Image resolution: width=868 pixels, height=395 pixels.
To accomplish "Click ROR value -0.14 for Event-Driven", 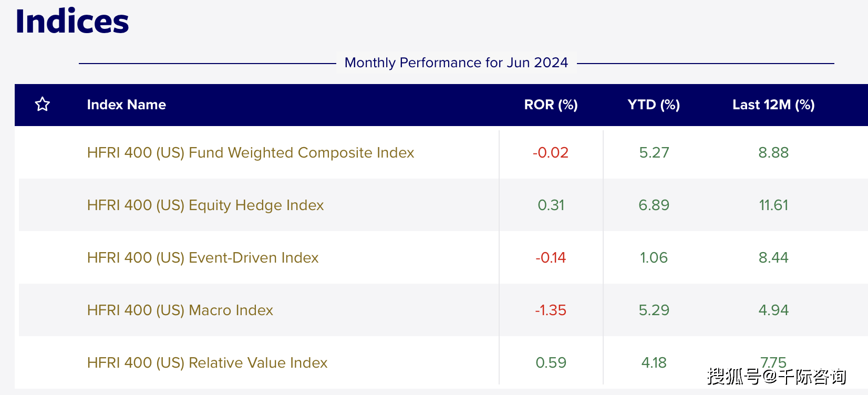I will (x=551, y=257).
